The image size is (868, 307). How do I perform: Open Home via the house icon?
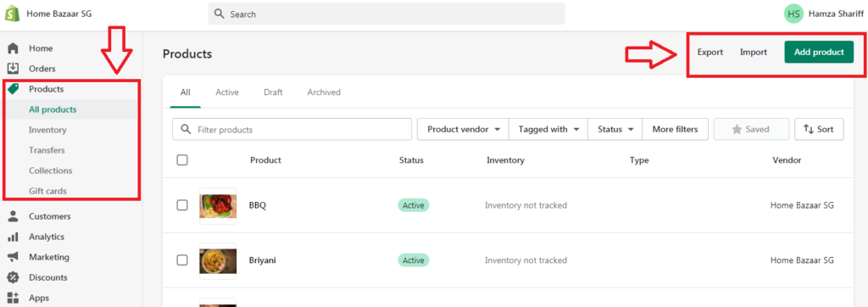14,48
